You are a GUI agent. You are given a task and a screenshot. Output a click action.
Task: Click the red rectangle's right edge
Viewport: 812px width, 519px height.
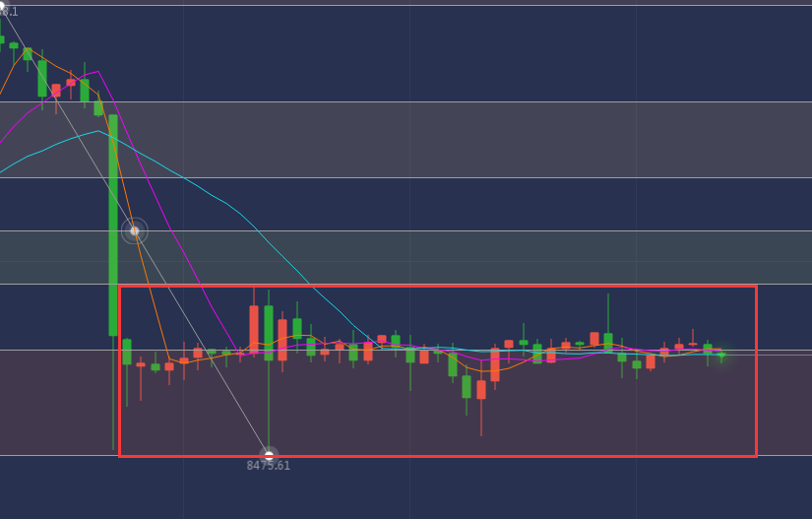point(756,371)
